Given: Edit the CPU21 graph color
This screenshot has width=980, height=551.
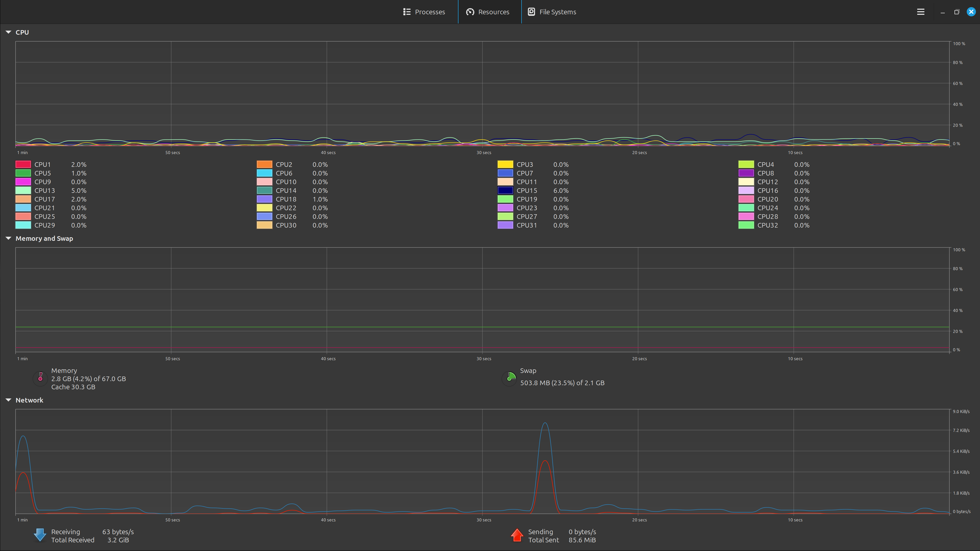Looking at the screenshot, I should tap(23, 208).
